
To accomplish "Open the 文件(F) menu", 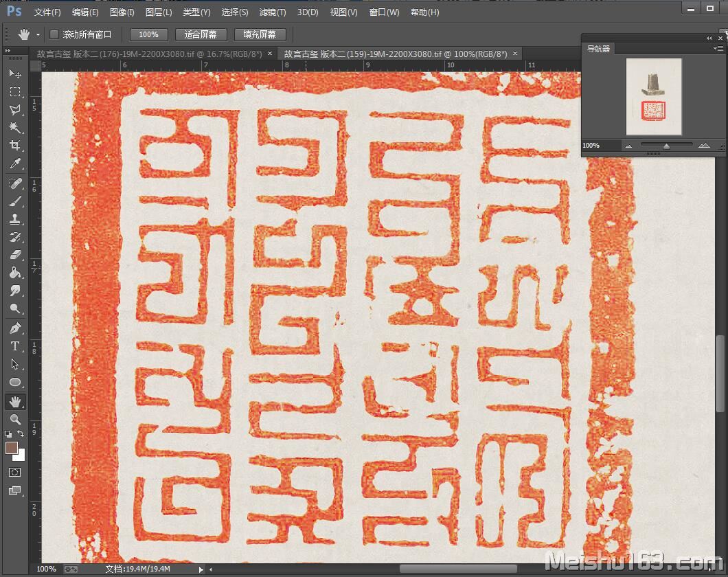I will [47, 12].
